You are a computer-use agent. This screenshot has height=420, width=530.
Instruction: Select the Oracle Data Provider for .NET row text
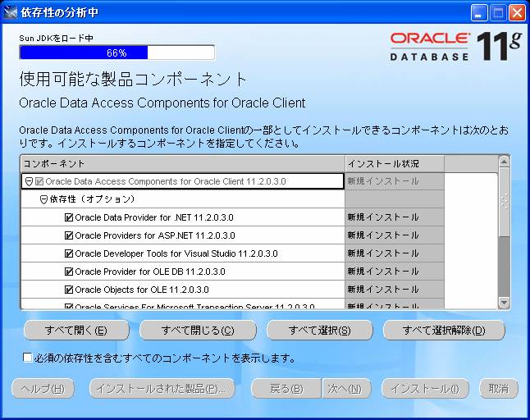point(153,217)
